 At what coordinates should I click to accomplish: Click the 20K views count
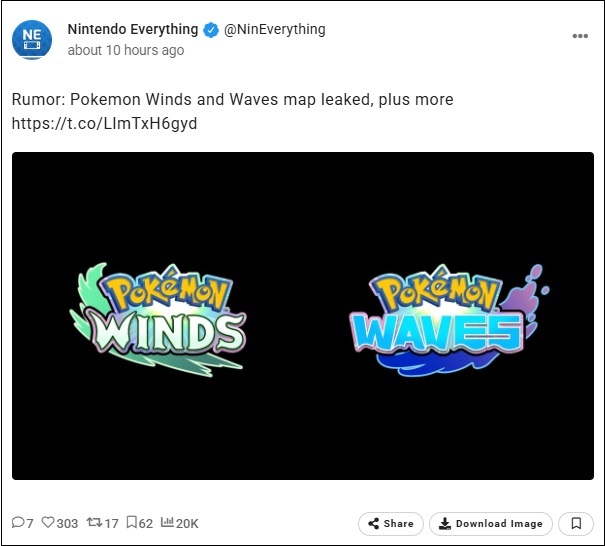187,523
